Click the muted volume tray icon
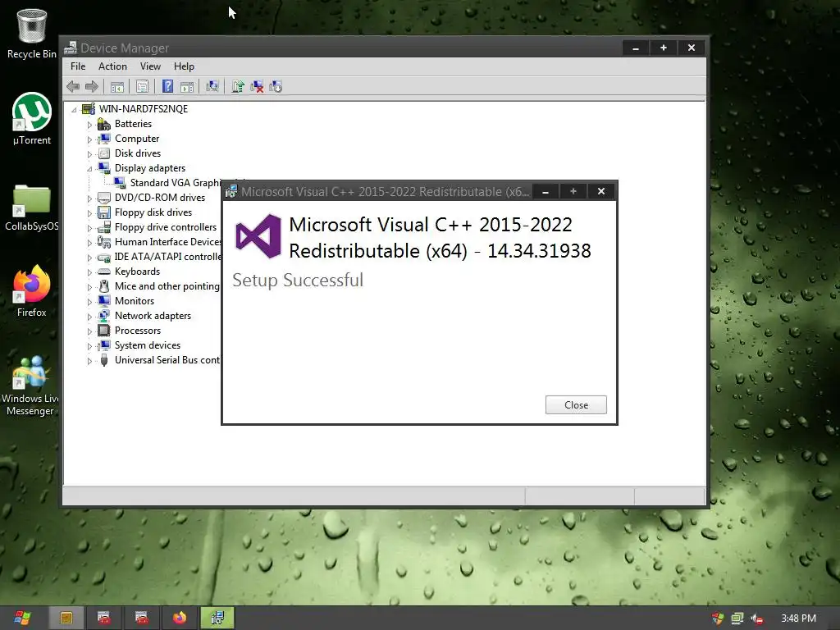The image size is (840, 630). click(x=757, y=619)
